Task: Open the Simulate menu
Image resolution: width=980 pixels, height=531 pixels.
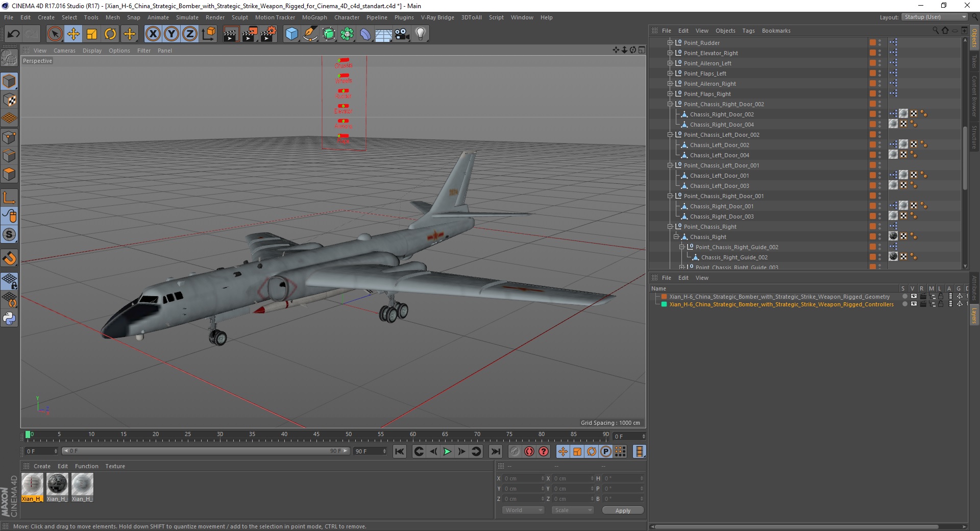Action: (x=187, y=17)
